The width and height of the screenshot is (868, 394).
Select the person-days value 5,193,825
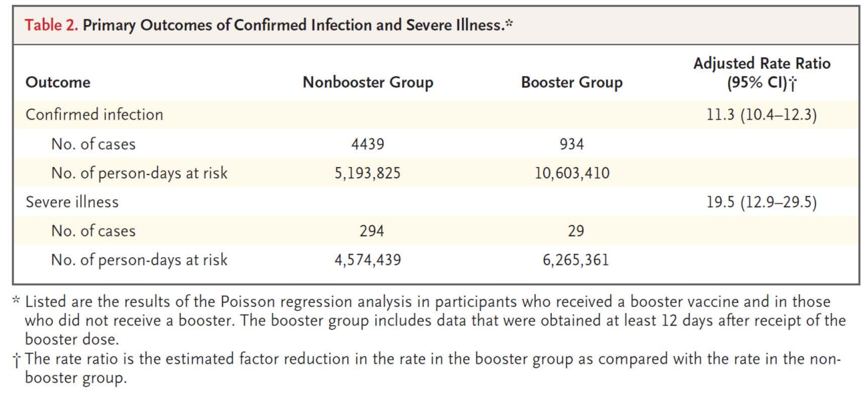click(x=367, y=173)
